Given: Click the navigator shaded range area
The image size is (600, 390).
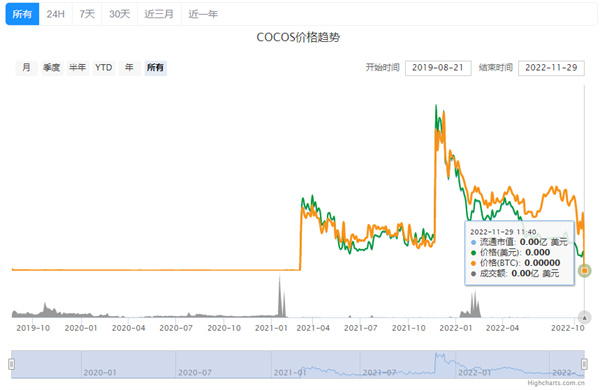Looking at the screenshot, I should [298, 364].
